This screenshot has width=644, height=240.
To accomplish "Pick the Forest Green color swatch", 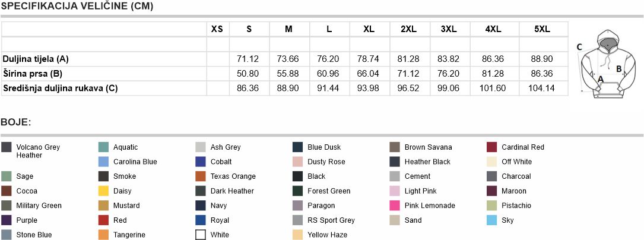I will pyautogui.click(x=298, y=191).
